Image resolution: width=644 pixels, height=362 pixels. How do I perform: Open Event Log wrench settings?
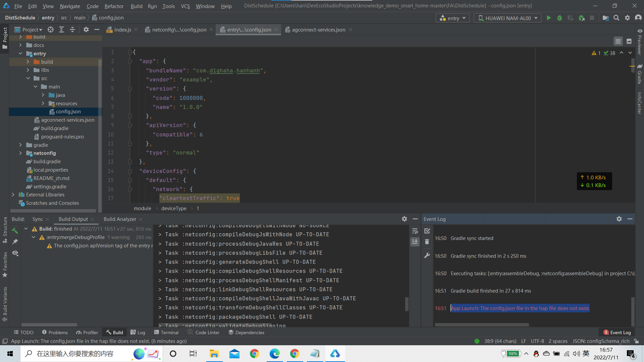click(x=427, y=255)
